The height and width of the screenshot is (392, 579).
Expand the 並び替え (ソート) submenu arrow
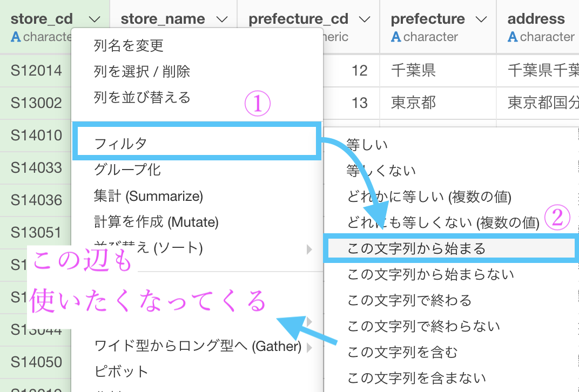[x=309, y=249]
